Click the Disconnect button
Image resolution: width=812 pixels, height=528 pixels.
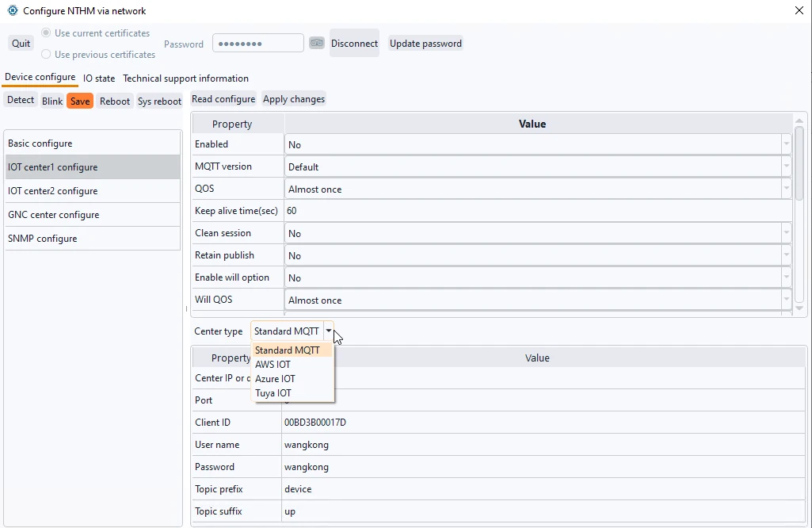click(354, 43)
